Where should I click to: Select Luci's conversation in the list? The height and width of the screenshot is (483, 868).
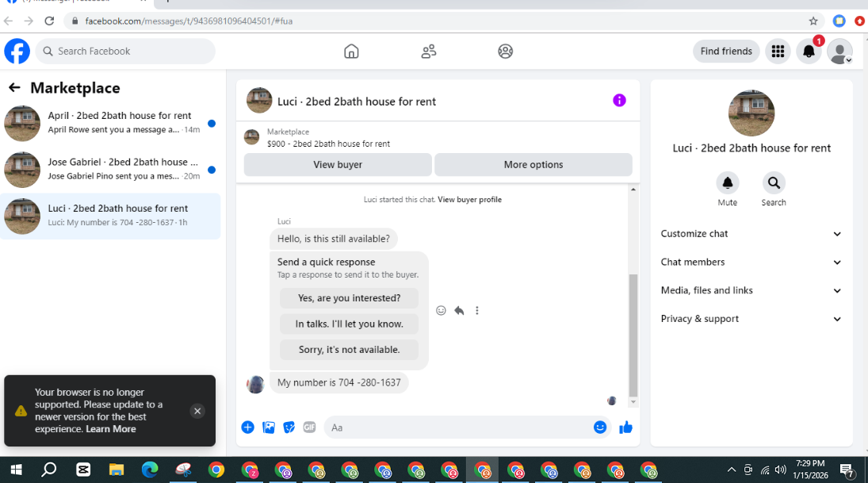110,216
